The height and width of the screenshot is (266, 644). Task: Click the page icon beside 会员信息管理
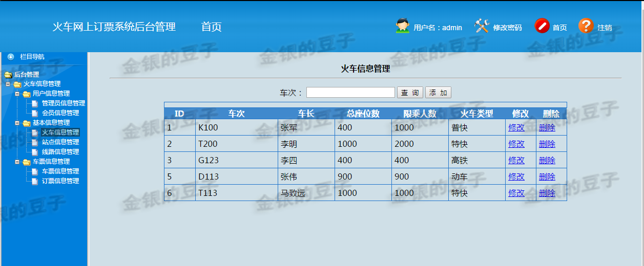click(x=35, y=114)
